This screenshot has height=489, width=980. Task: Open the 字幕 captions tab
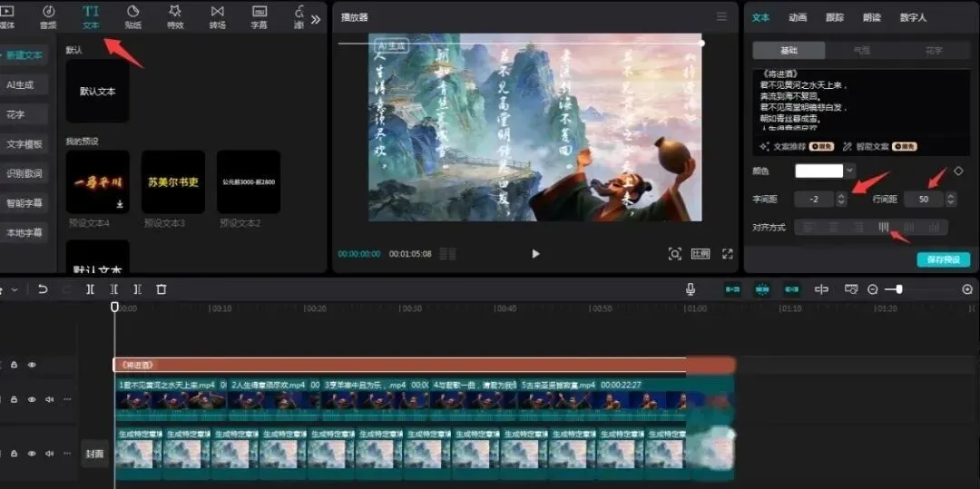point(260,17)
